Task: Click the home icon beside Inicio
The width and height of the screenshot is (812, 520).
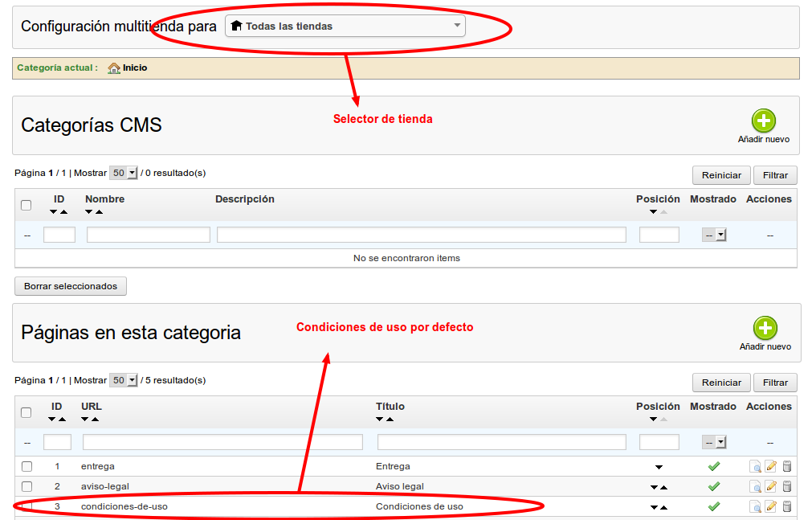Action: [114, 68]
